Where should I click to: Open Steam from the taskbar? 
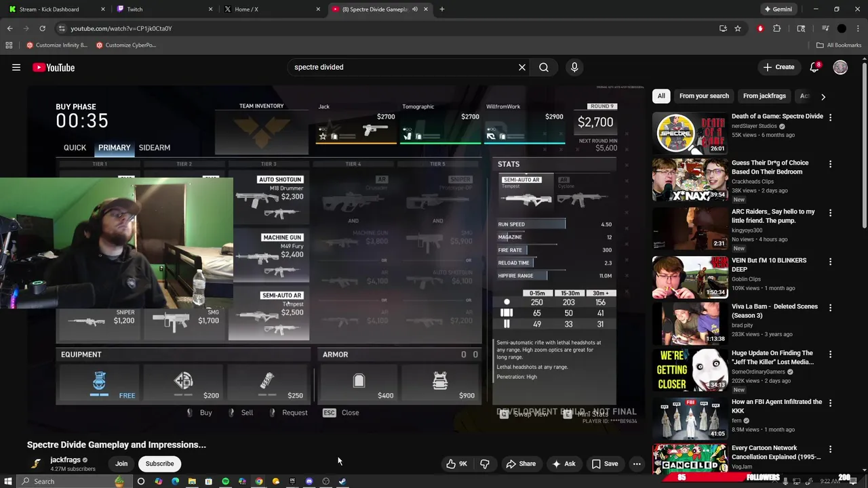342,481
